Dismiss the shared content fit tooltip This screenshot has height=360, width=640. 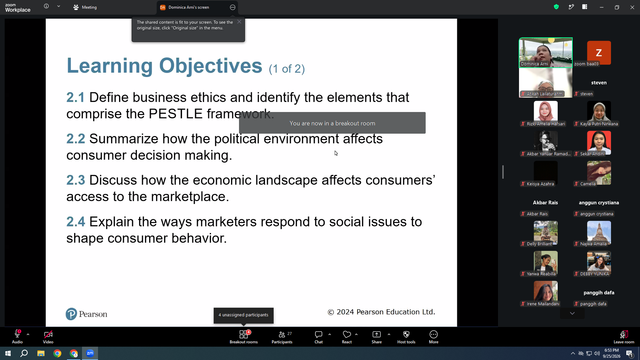point(239,22)
